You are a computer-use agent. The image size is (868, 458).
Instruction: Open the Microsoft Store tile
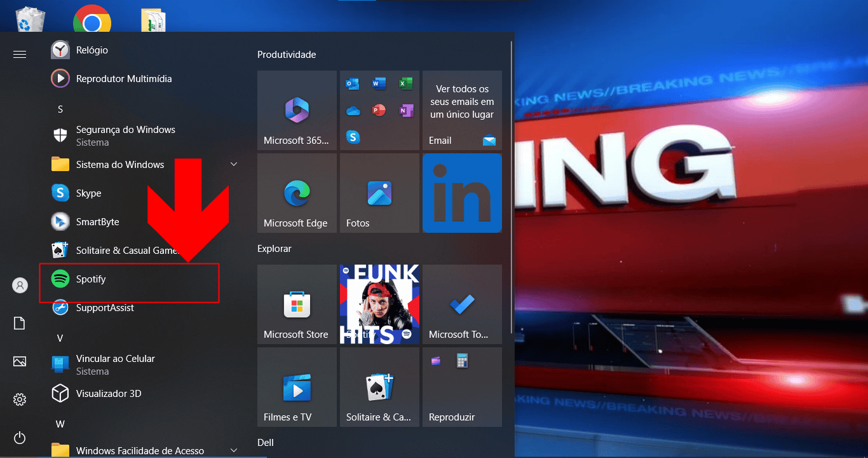tap(297, 304)
